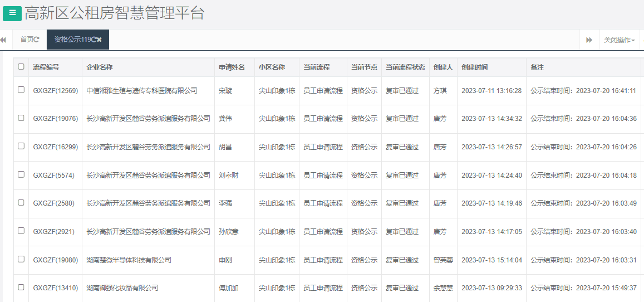Screen dimensions: 644x302
Task: Click creation time 2023-07-13 14:34:32
Action: click(x=491, y=119)
